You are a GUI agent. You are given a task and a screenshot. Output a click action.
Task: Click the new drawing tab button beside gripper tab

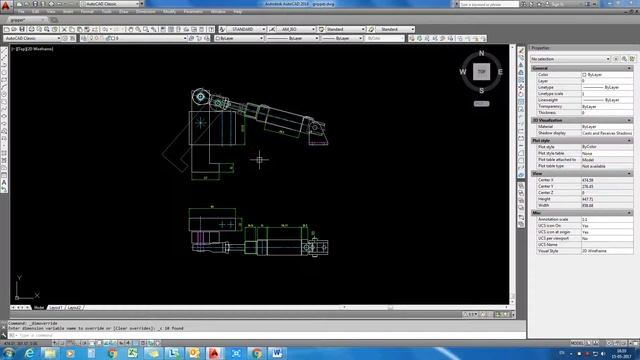(x=53, y=20)
